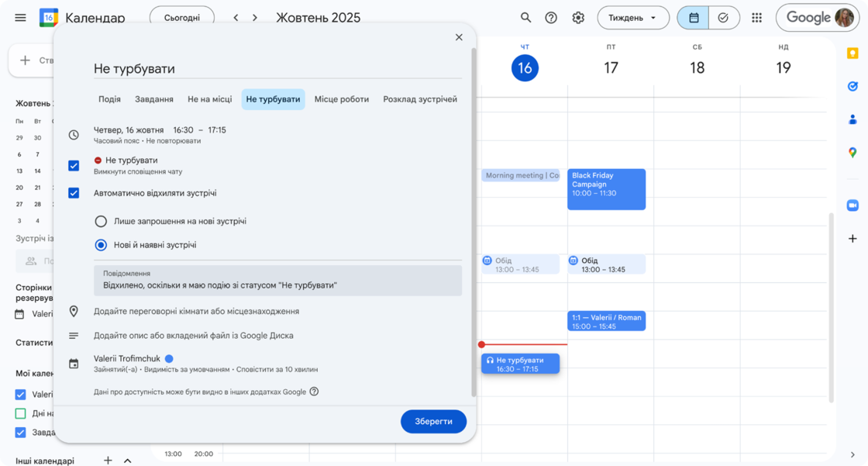Click the blue calendar color dot
Screen dimensions: 868x466
tap(169, 358)
